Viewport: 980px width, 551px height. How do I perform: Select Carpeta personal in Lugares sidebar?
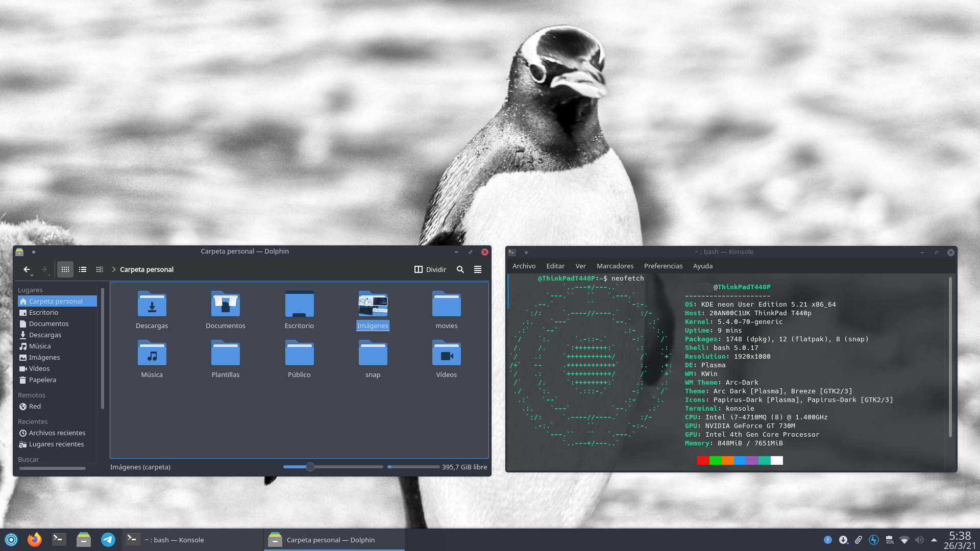pyautogui.click(x=57, y=301)
